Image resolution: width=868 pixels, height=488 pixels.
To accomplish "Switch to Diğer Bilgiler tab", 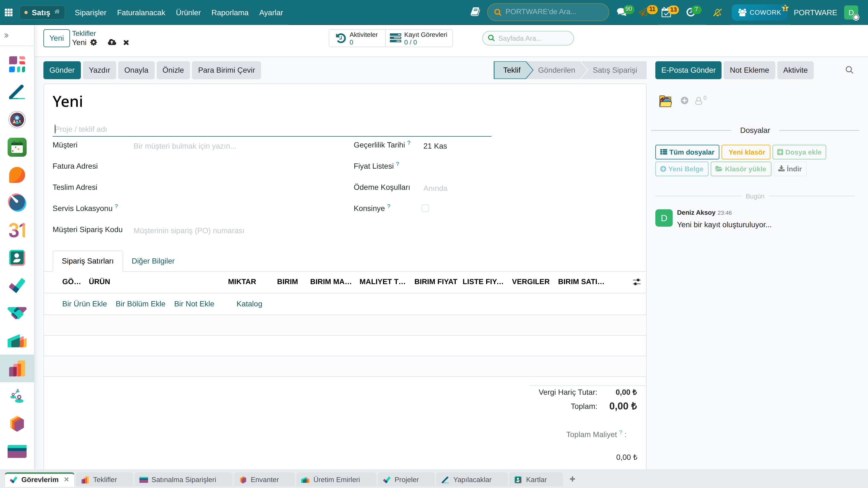I will pyautogui.click(x=153, y=261).
